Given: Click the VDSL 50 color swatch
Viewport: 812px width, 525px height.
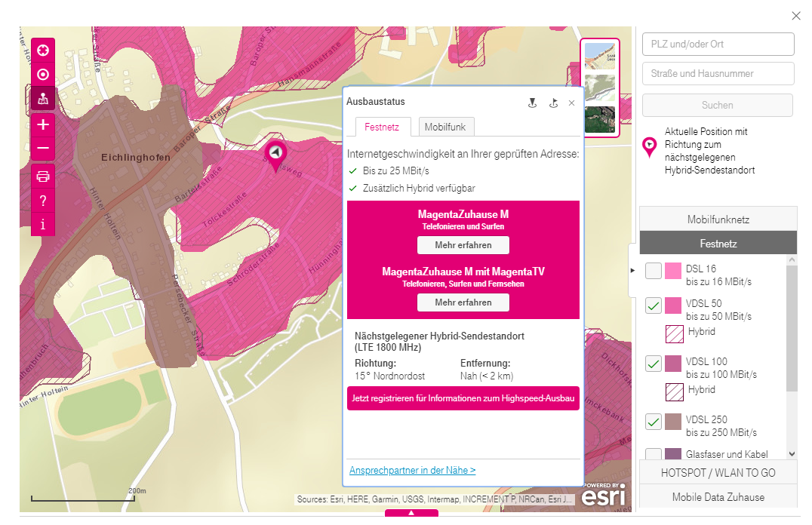Looking at the screenshot, I should click(x=673, y=305).
